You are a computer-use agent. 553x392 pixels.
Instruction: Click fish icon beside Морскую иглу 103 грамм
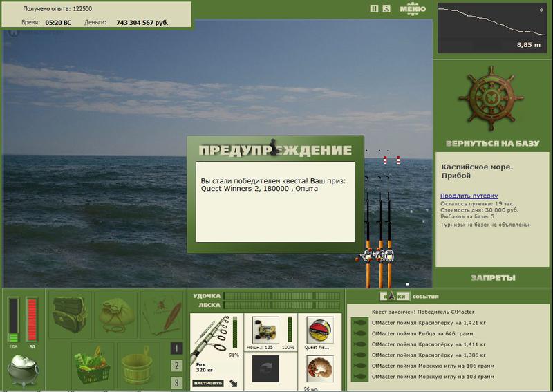coord(359,377)
